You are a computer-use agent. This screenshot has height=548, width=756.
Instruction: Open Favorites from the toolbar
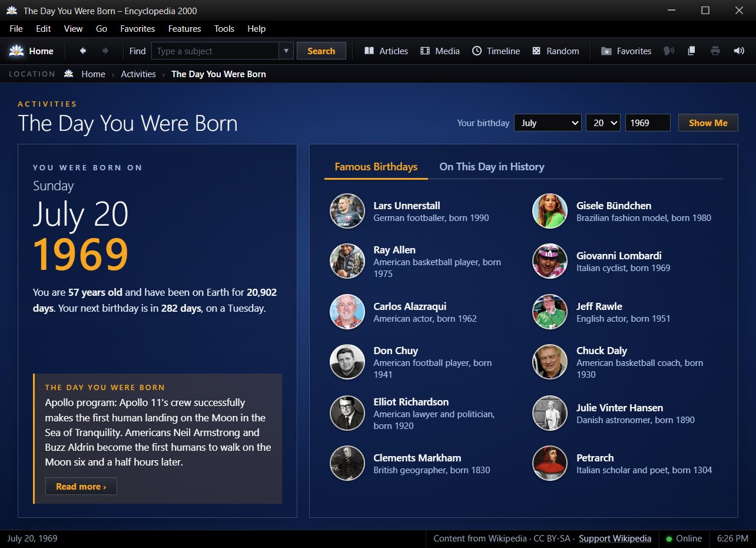pos(626,51)
